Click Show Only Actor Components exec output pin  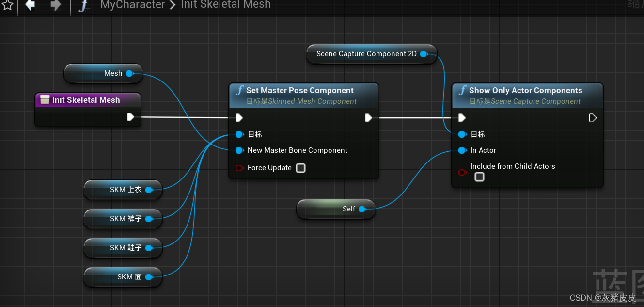(593, 118)
